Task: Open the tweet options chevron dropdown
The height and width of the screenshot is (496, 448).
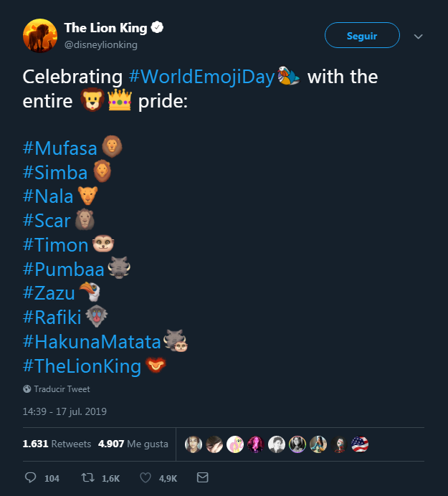Action: coord(419,36)
